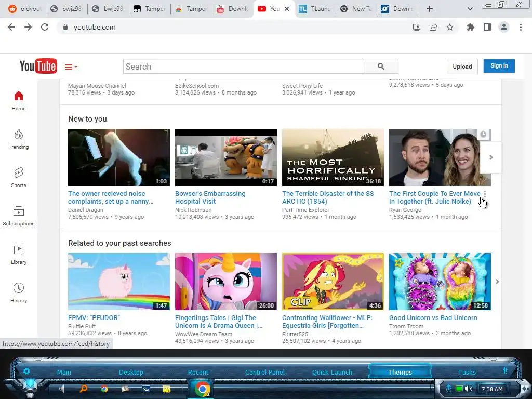Open the title Fingerlings Tales Gigi The Unicorn

click(x=219, y=322)
